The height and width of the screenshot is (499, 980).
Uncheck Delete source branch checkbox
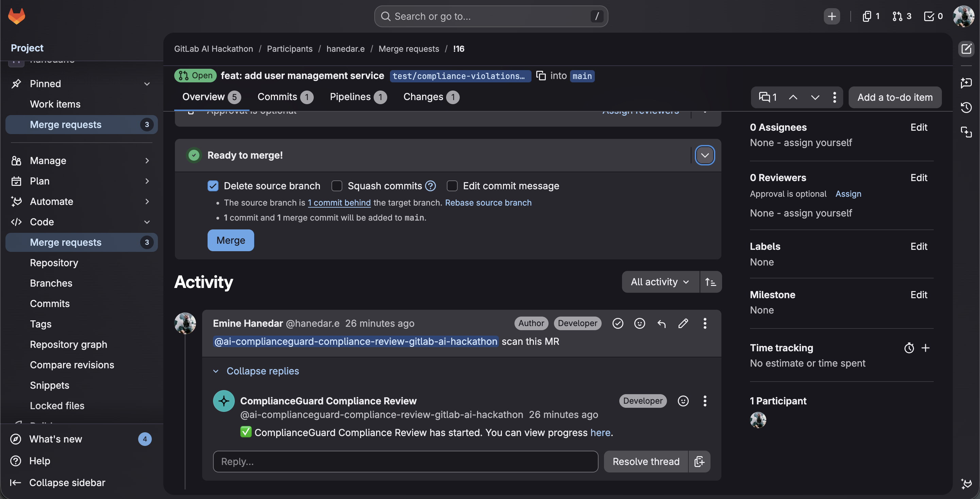pyautogui.click(x=213, y=186)
